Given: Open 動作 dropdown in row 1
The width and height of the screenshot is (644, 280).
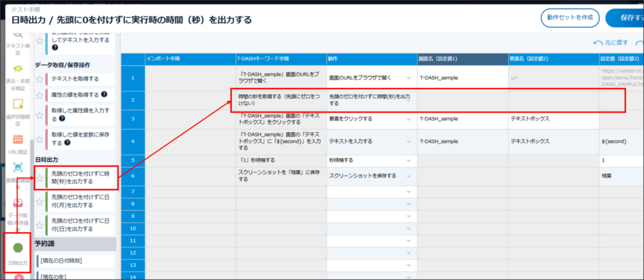Looking at the screenshot, I should [408, 79].
